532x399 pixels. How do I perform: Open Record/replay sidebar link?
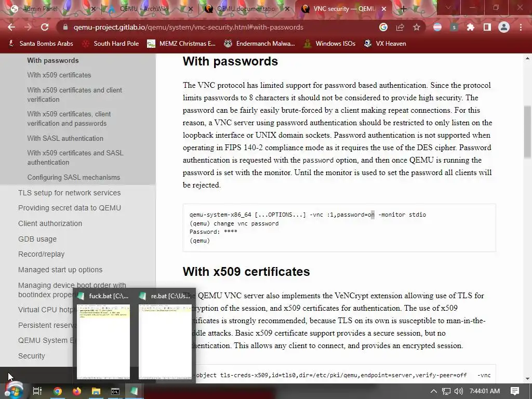click(41, 254)
